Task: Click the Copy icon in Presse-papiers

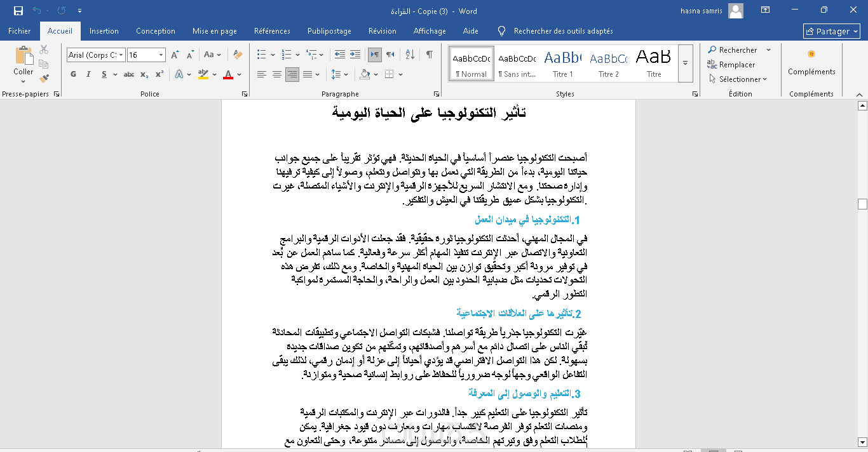Action: coord(44,64)
